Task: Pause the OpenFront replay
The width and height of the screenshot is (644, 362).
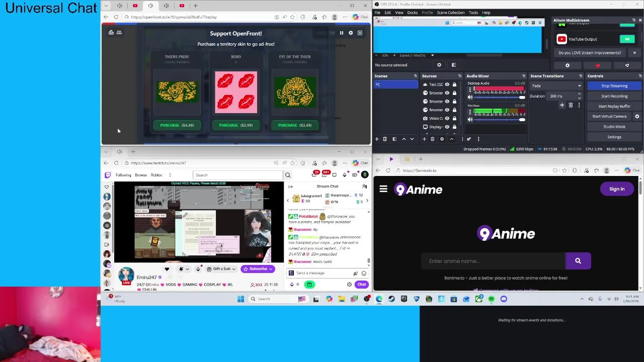Action: click(x=342, y=33)
